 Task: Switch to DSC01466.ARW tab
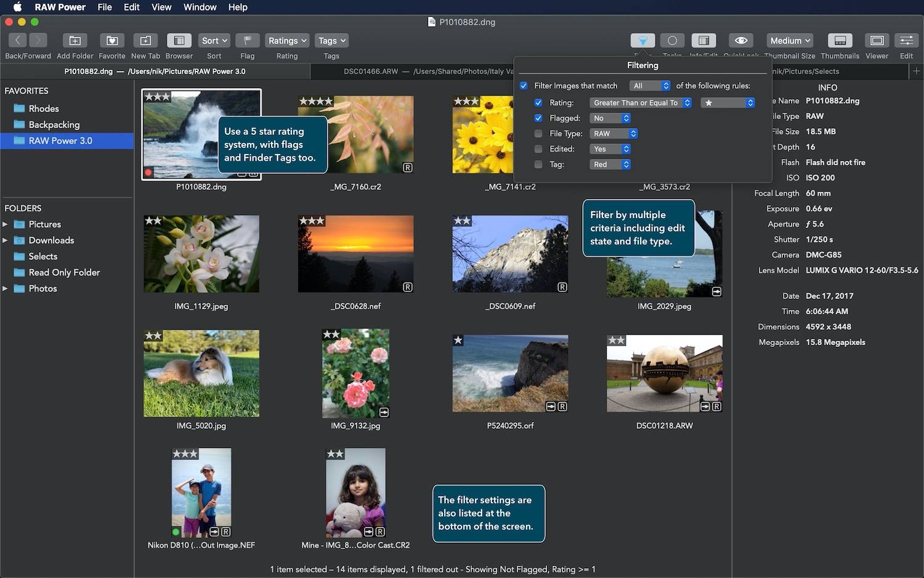click(x=411, y=71)
